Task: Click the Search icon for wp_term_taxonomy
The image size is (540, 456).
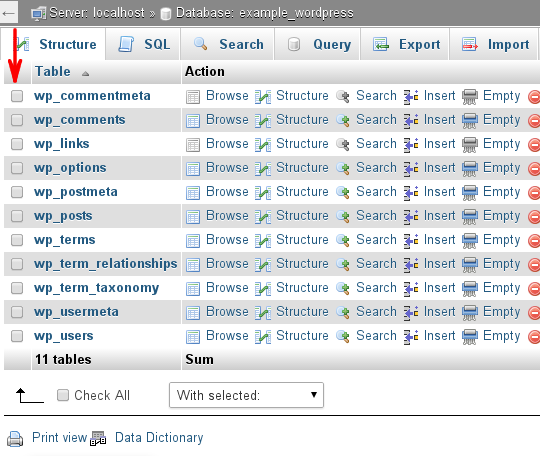Action: (343, 289)
